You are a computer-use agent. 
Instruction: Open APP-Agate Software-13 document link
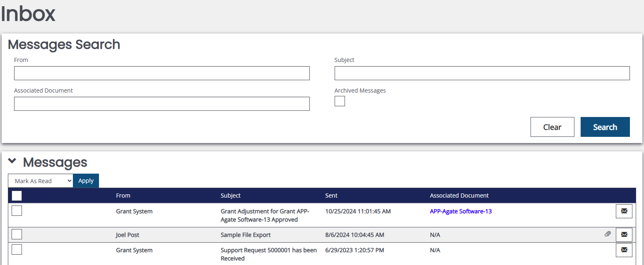click(x=461, y=211)
